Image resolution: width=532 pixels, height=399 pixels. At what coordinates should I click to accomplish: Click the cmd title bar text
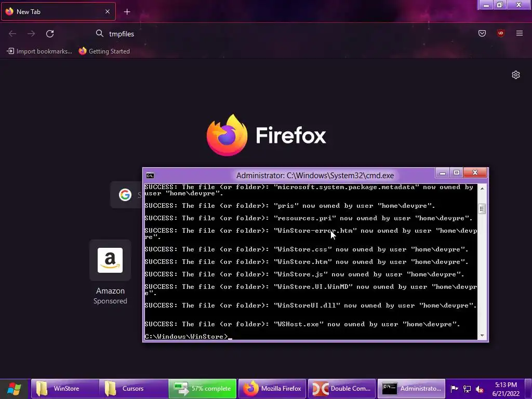[315, 176]
